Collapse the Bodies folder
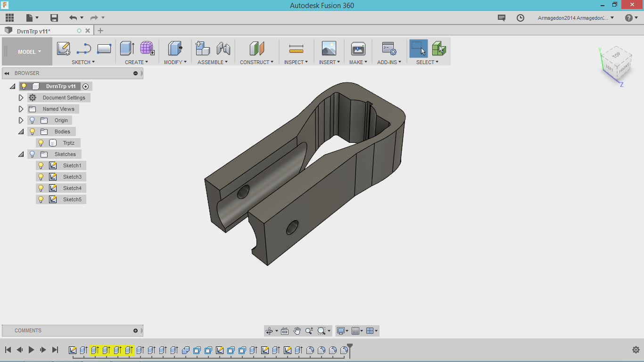The image size is (644, 362). (x=21, y=132)
